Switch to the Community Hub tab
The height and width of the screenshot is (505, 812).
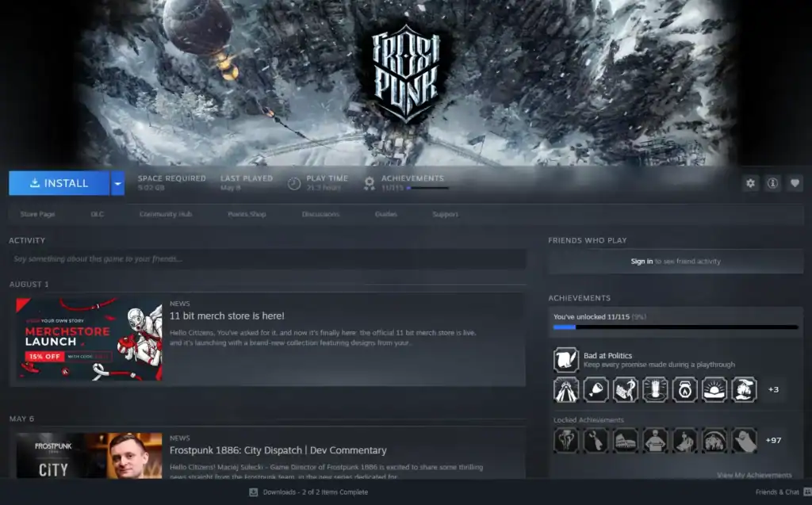(165, 214)
